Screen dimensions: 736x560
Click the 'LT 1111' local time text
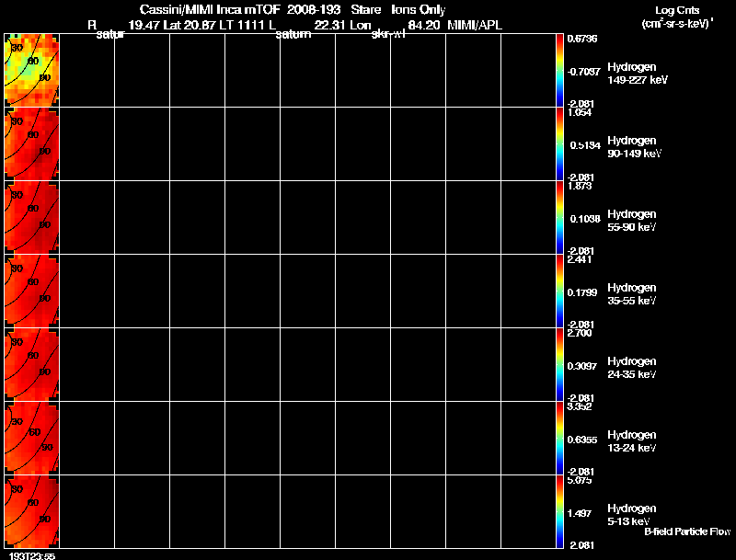(244, 26)
